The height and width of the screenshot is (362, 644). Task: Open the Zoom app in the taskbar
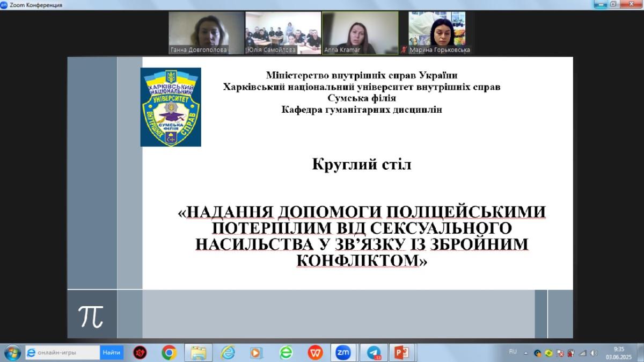point(343,353)
